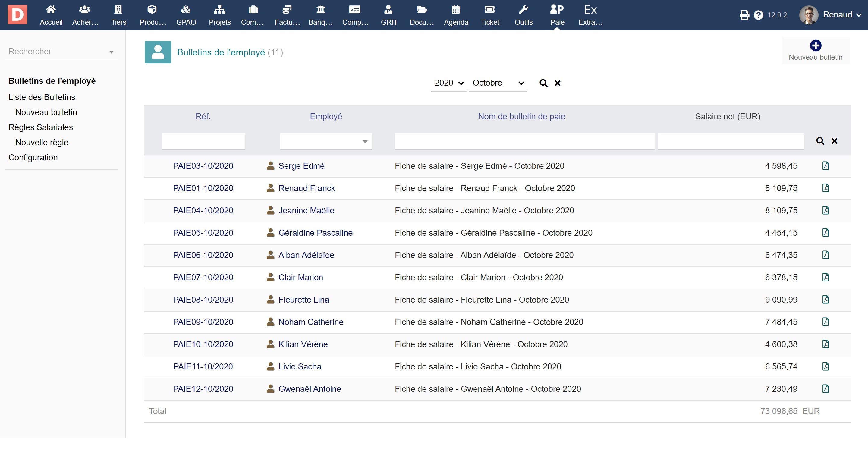Open the Dolibarr D logo home
Screen dimensions: 868x452
17,15
